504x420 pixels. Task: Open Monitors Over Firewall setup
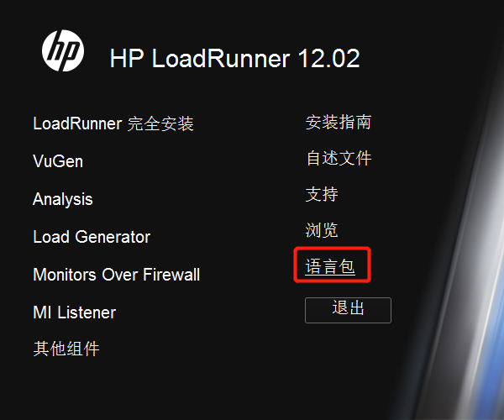tap(117, 275)
